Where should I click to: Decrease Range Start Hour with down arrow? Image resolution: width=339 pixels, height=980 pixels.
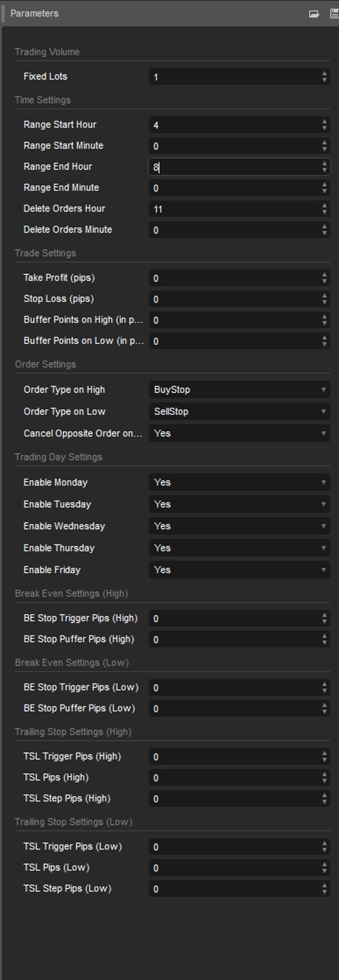[x=324, y=128]
